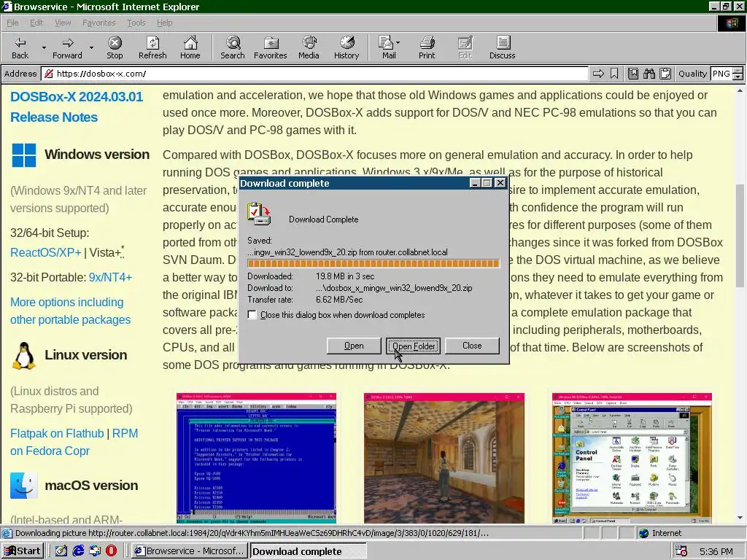The image size is (747, 560).
Task: Click the Back toolbar button
Action: click(20, 47)
